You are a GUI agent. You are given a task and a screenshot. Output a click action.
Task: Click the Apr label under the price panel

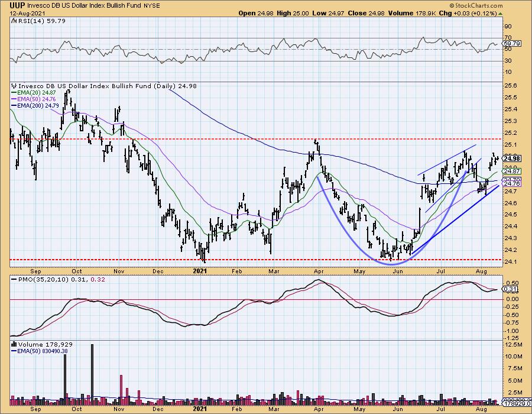319,271
